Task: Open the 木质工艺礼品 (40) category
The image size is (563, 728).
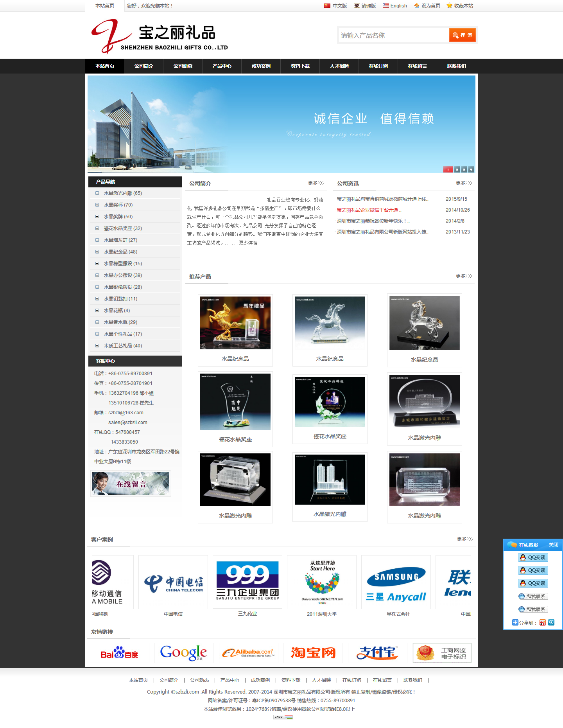Action: click(123, 346)
